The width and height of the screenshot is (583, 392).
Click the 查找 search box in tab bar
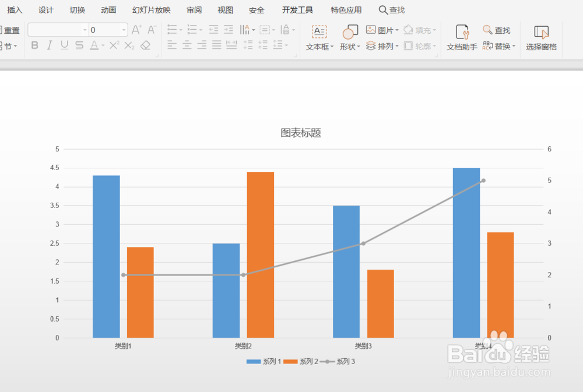392,10
